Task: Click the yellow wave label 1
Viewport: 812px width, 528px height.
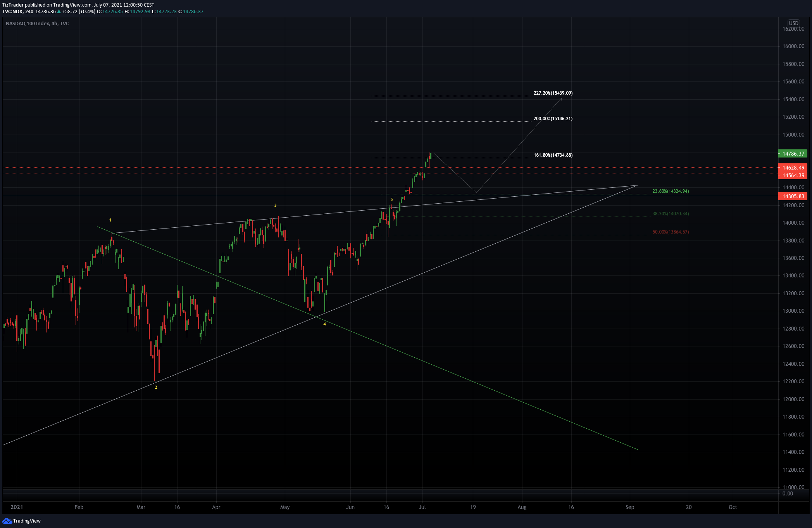Action: point(110,220)
